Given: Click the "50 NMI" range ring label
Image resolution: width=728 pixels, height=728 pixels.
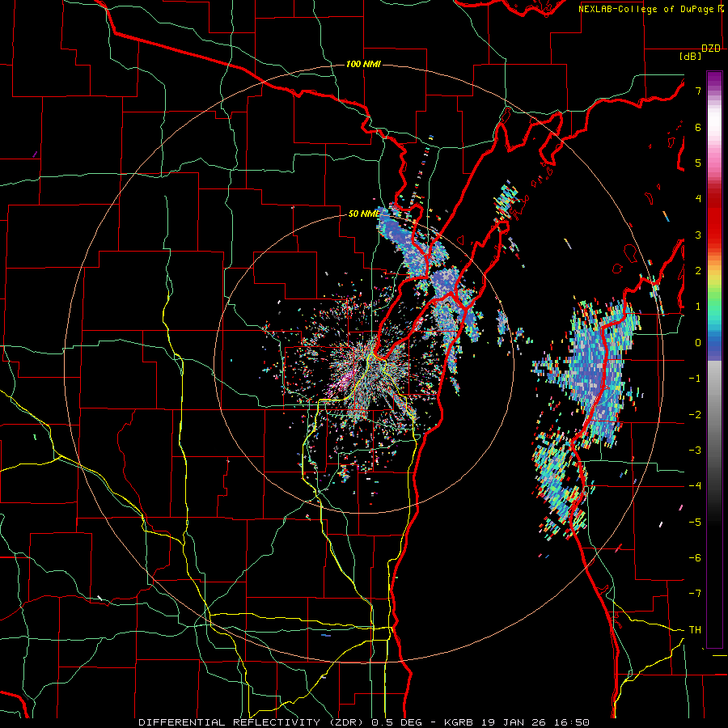Looking at the screenshot, I should point(363,214).
